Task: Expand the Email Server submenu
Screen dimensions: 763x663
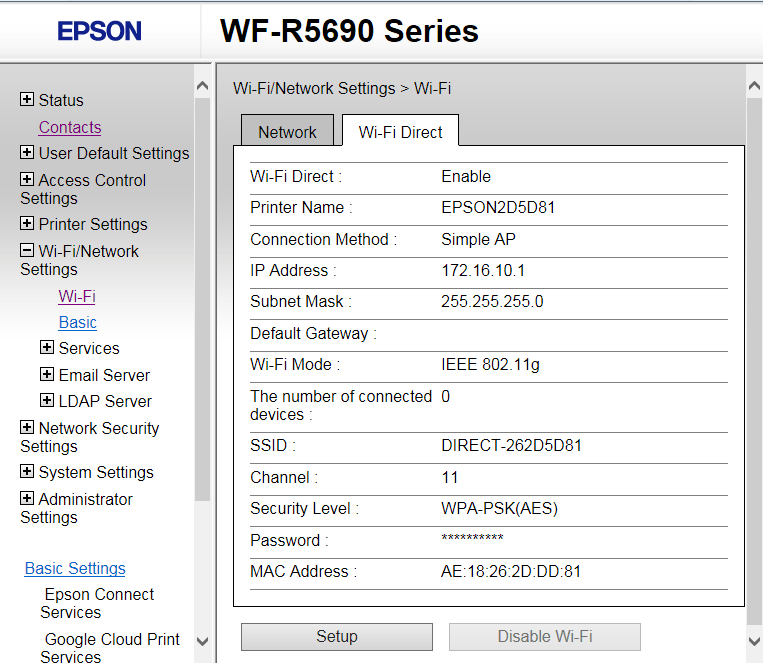Action: click(47, 375)
